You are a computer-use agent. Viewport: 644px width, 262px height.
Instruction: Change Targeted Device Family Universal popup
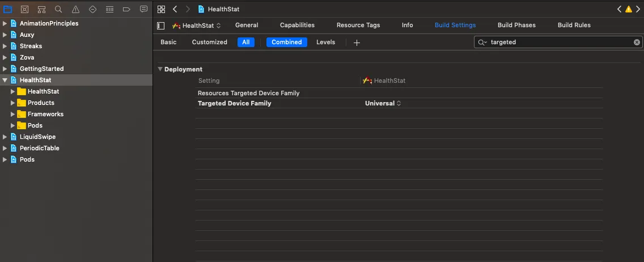[383, 103]
